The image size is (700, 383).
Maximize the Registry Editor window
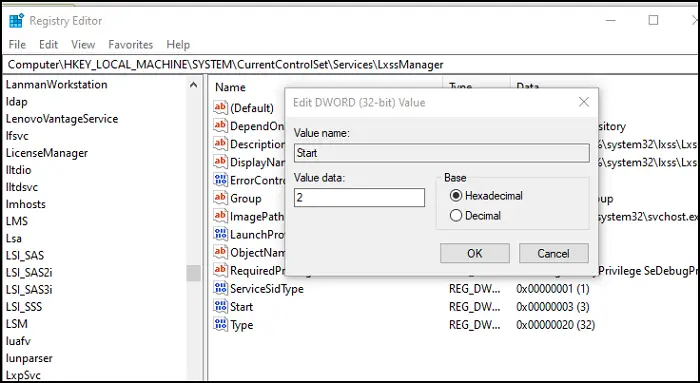tap(653, 21)
